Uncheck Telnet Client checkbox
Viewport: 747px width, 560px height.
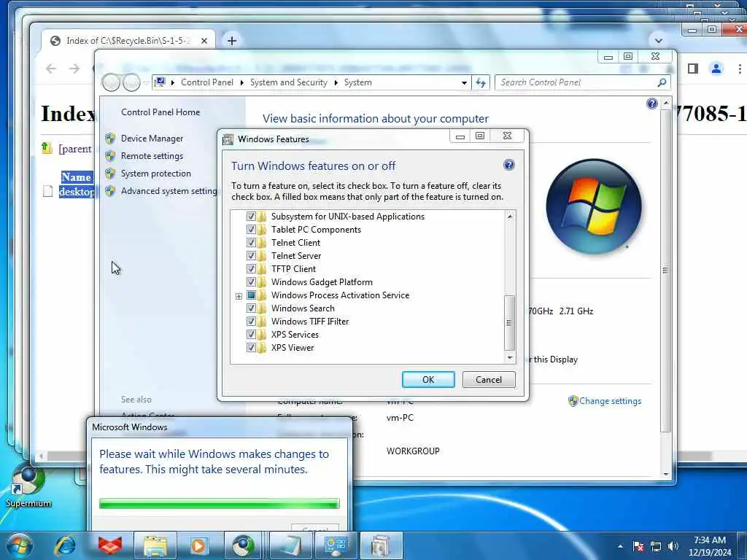click(x=251, y=242)
